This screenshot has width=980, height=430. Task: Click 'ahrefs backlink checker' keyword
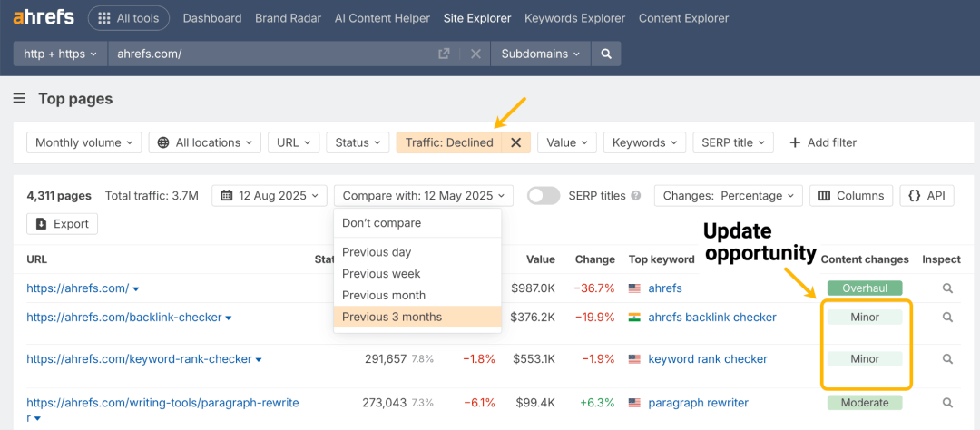(x=712, y=317)
